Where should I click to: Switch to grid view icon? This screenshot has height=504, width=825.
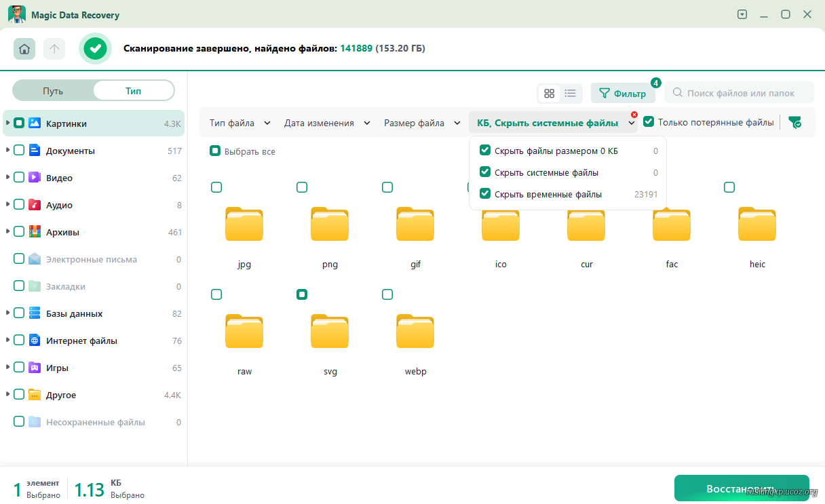pyautogui.click(x=550, y=94)
